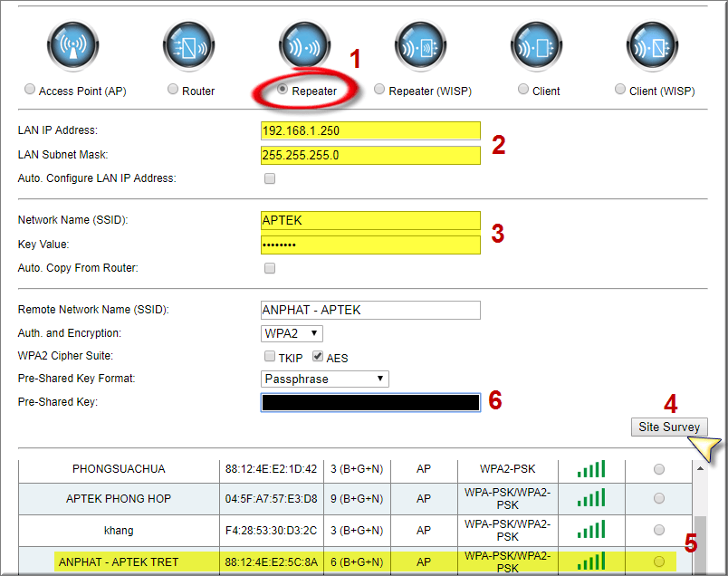Toggle the TKIP cipher checkbox

click(x=270, y=356)
